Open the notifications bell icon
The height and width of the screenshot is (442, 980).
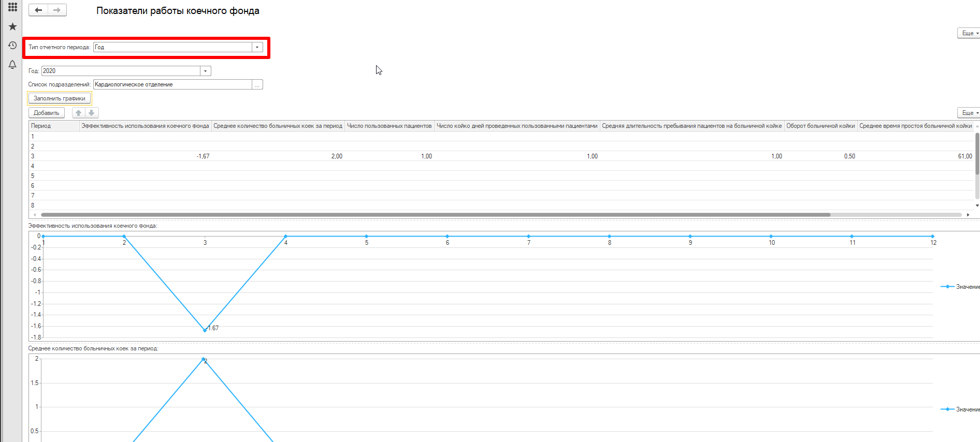click(x=12, y=64)
